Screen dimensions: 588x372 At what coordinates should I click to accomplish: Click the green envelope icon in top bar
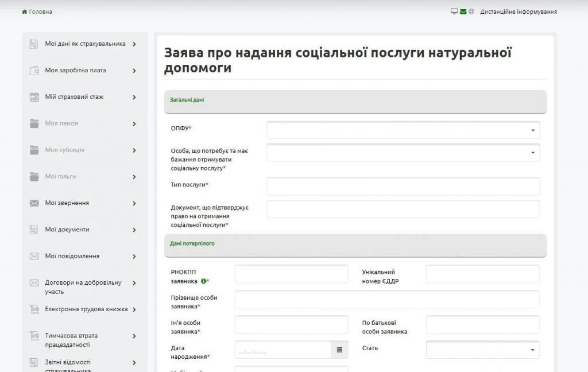click(x=463, y=11)
